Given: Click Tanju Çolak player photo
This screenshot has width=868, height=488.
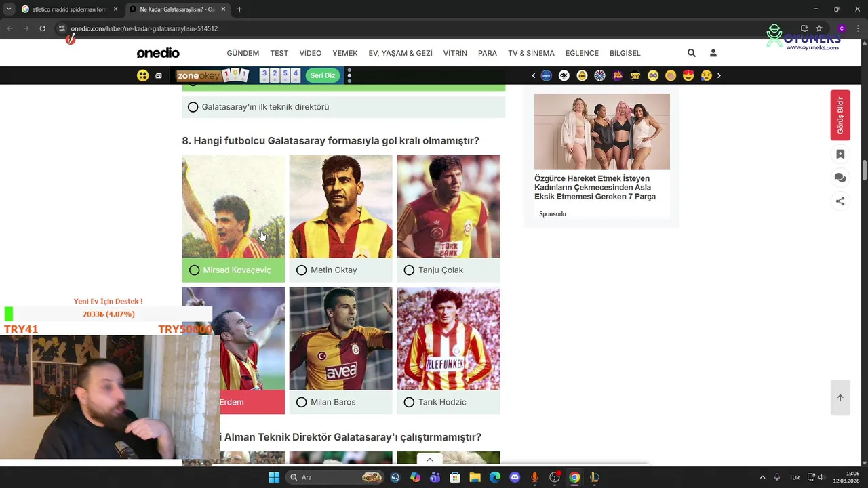Looking at the screenshot, I should (448, 207).
